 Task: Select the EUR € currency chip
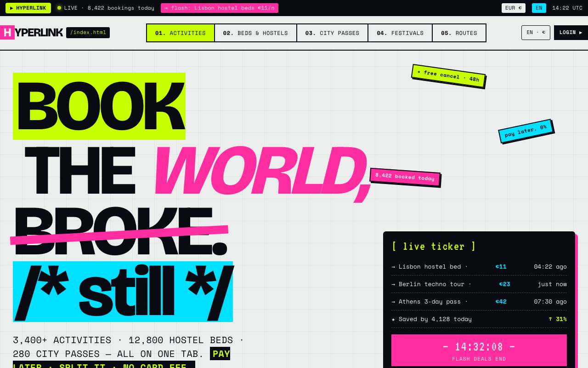514,8
